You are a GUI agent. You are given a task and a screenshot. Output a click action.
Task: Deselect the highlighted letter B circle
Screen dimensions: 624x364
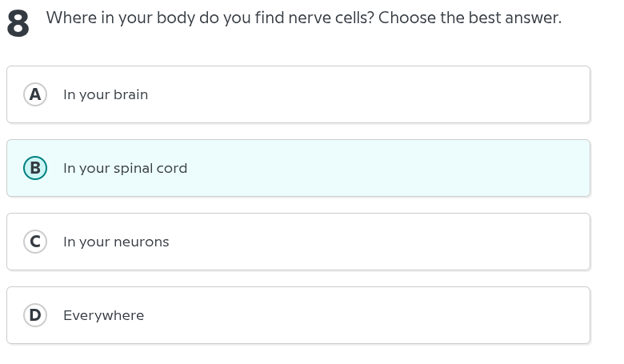tap(34, 168)
